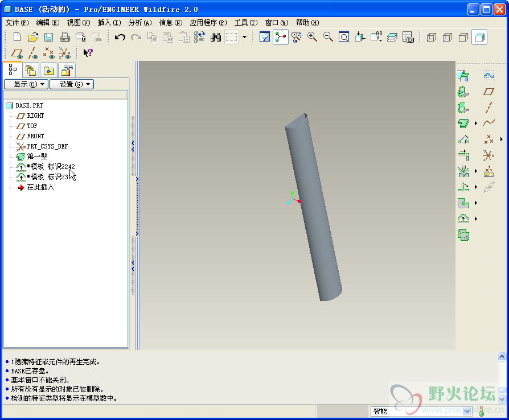
Task: Click the Merge walls icon at bottom of right toolbar
Action: pos(463,234)
